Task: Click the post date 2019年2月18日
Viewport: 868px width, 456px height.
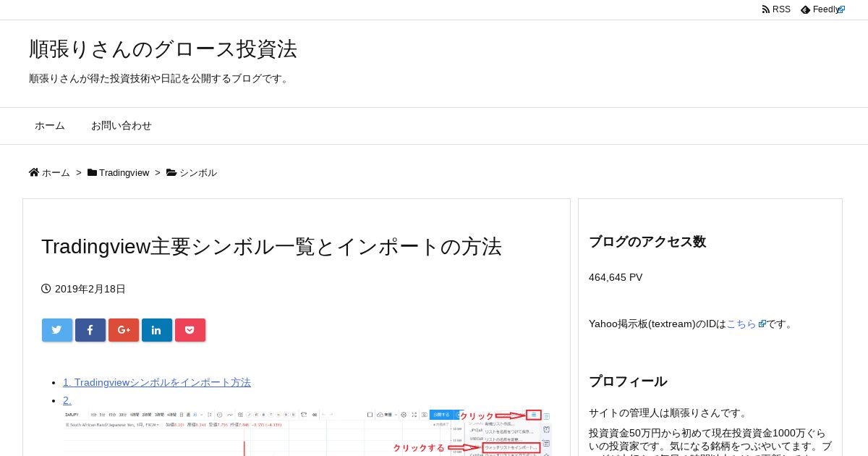Action: click(x=90, y=289)
